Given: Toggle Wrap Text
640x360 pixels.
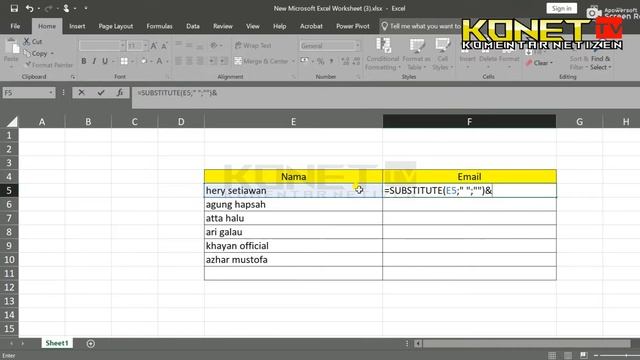Looking at the screenshot, I should click(x=253, y=45).
